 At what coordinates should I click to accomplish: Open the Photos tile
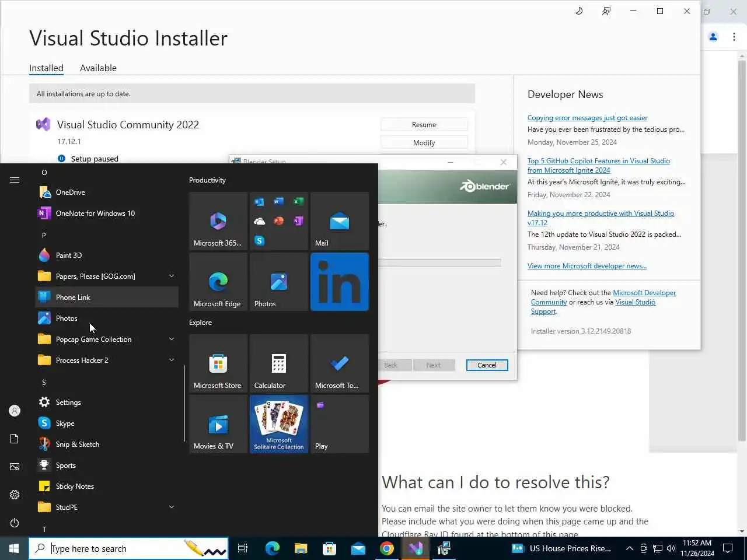[x=279, y=282]
